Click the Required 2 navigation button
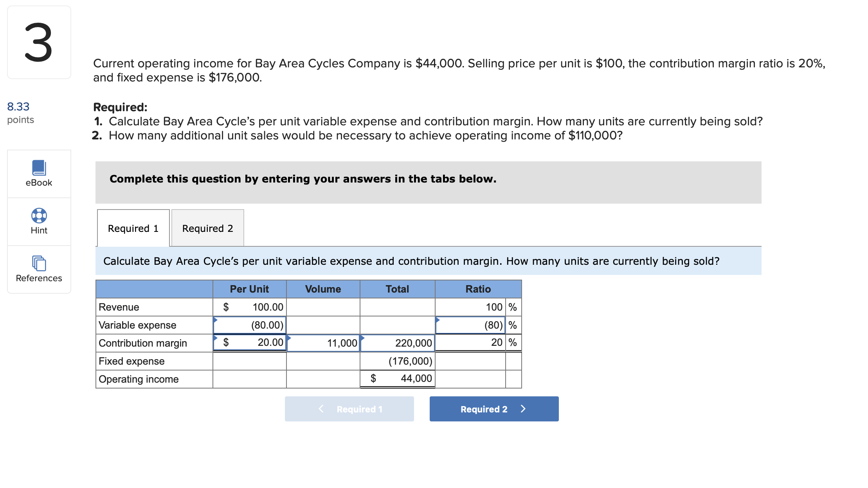 click(494, 408)
